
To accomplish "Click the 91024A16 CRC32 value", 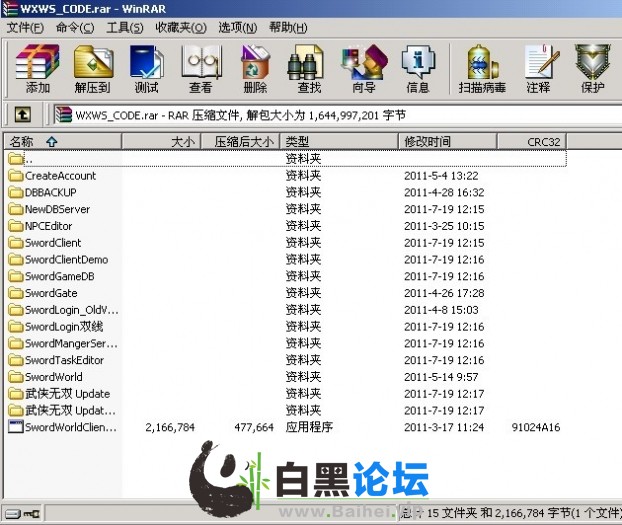I will [x=536, y=427].
